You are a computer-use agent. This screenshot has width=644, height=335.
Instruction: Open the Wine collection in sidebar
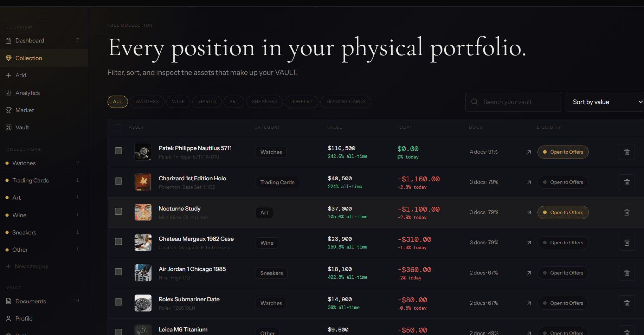44,215
